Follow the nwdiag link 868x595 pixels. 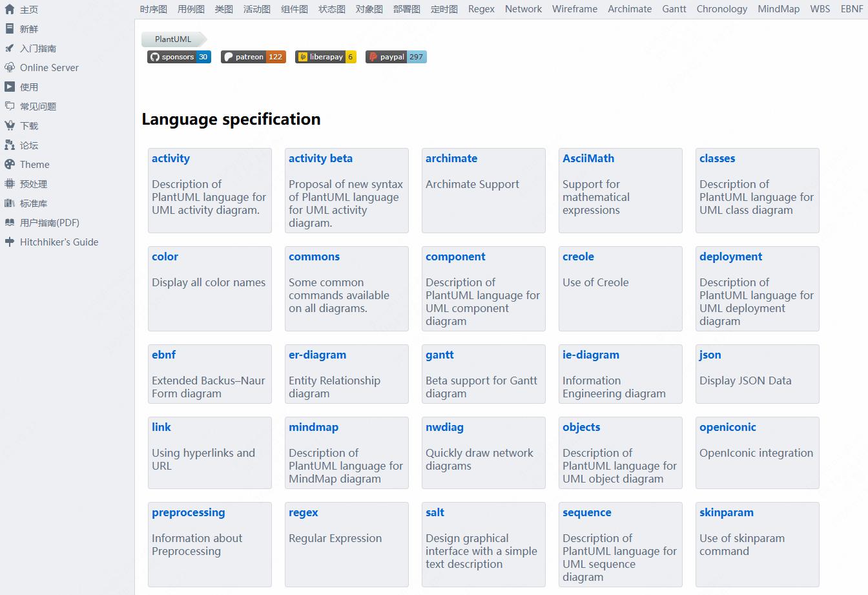click(444, 427)
